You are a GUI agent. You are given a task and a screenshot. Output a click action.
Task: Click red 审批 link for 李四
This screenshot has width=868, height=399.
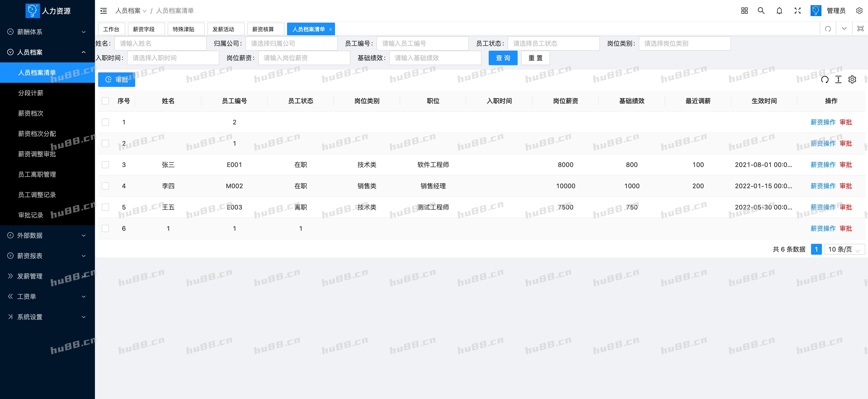tap(845, 186)
